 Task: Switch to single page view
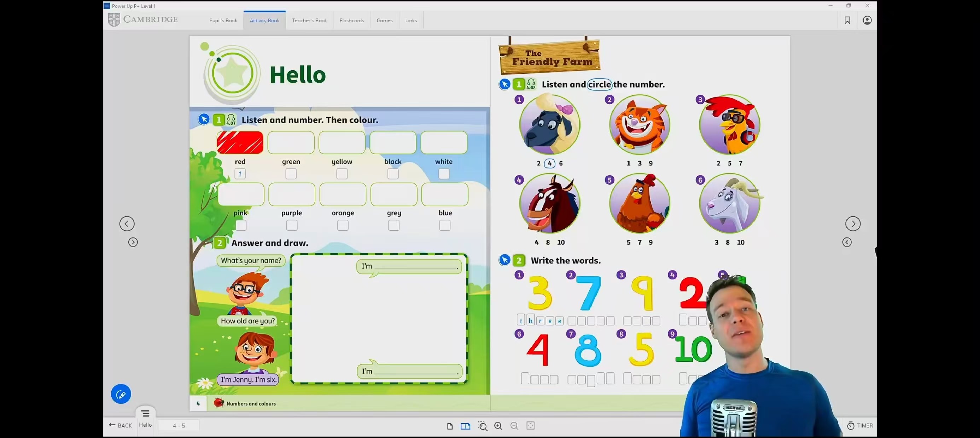(450, 426)
